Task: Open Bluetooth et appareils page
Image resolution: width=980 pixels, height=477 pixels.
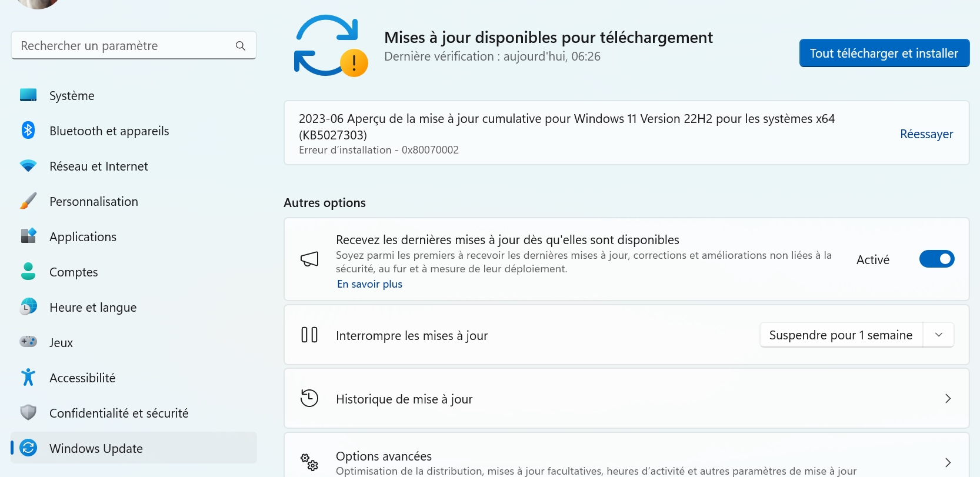Action: [134, 131]
